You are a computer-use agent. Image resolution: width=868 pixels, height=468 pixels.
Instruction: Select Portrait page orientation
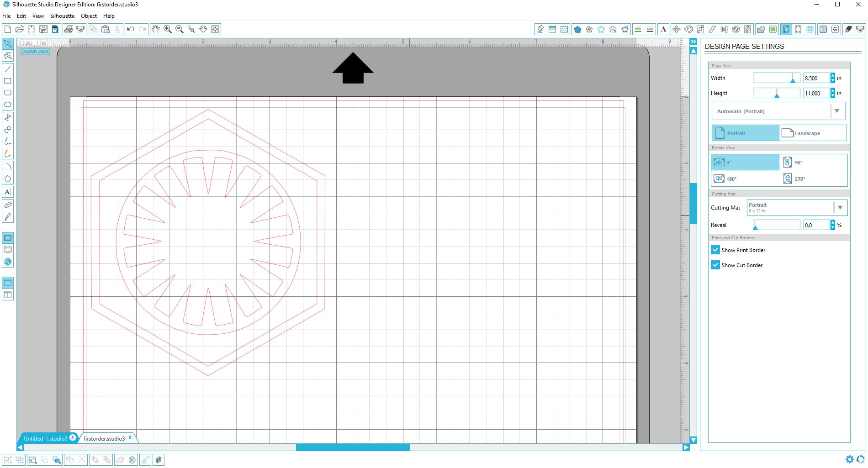pyautogui.click(x=746, y=133)
